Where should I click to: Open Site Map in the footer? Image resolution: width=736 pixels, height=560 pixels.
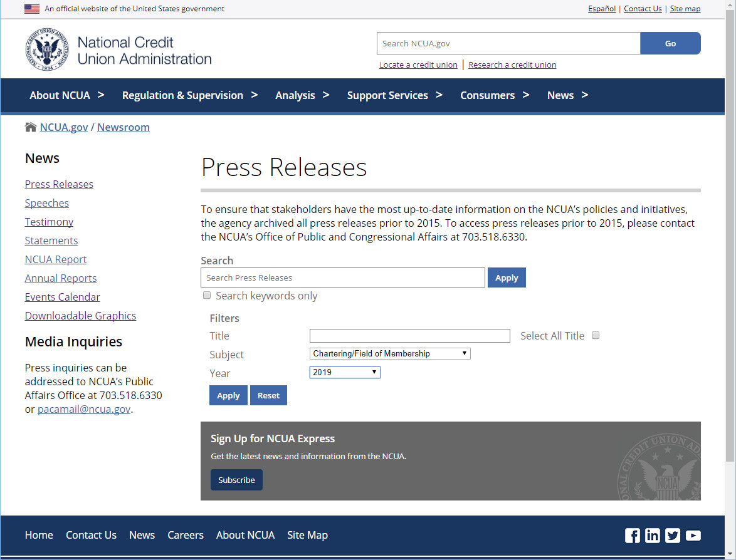point(307,535)
